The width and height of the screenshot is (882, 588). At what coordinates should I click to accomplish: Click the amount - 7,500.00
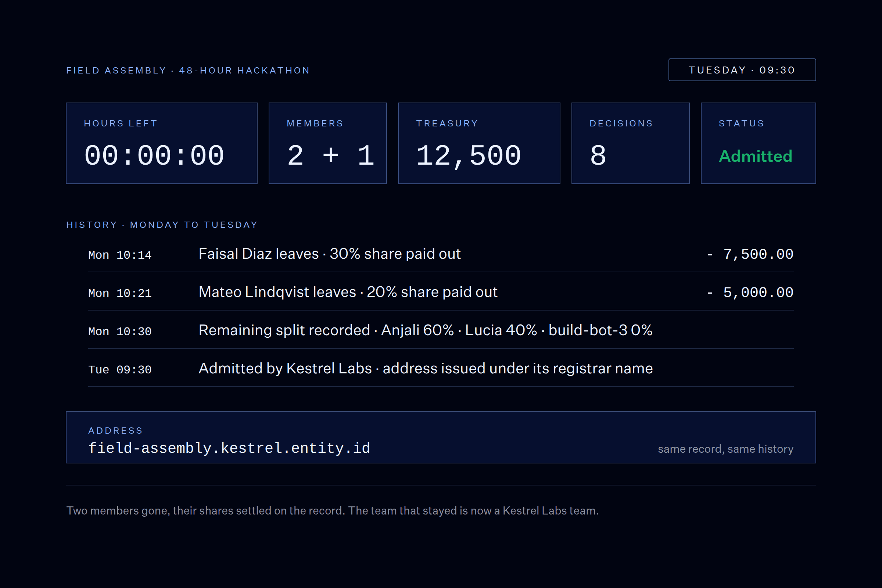pyautogui.click(x=750, y=254)
